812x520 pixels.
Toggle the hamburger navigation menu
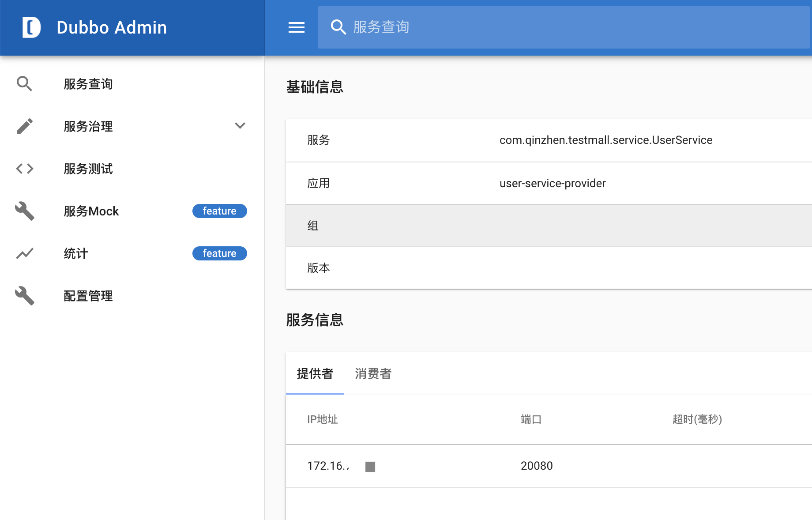click(297, 27)
